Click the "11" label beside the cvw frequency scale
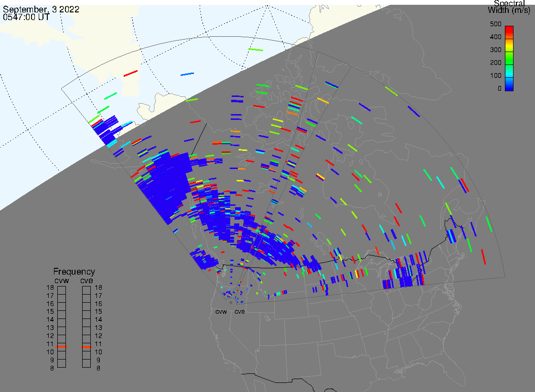 click(50, 344)
